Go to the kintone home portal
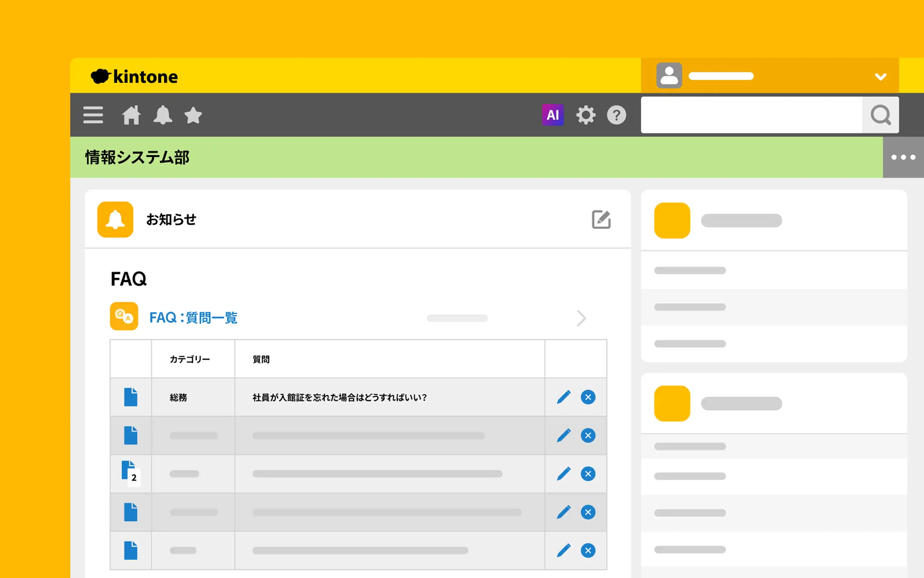The height and width of the screenshot is (578, 924). tap(131, 115)
